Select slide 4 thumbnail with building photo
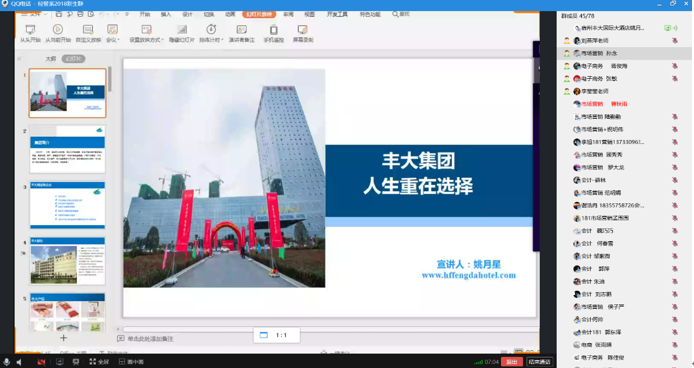The height and width of the screenshot is (368, 694). pyautogui.click(x=68, y=261)
